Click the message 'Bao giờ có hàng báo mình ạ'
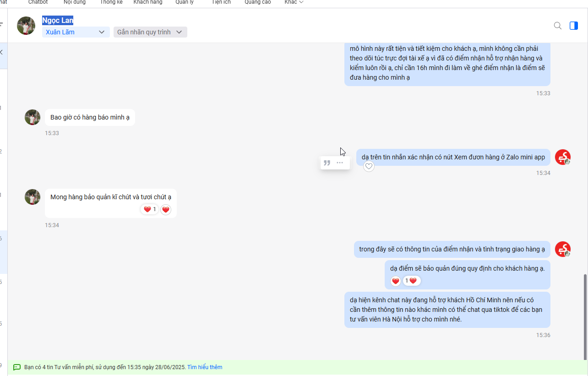Screen dimensions: 588x376 [x=90, y=117]
